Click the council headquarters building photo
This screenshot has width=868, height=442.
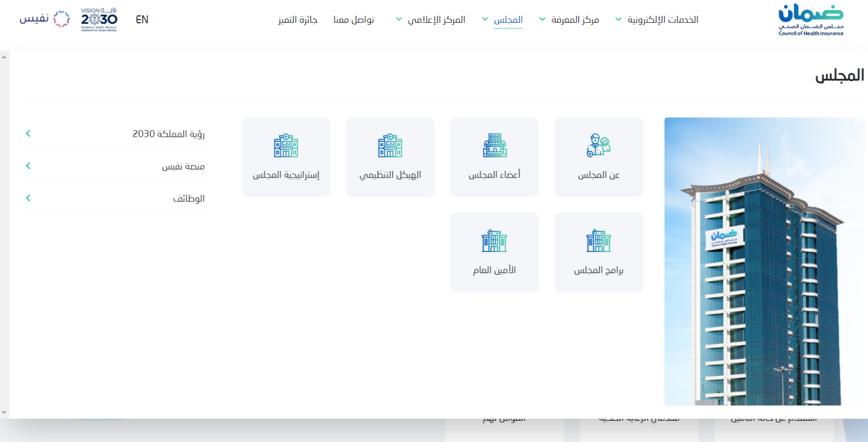pyautogui.click(x=764, y=261)
